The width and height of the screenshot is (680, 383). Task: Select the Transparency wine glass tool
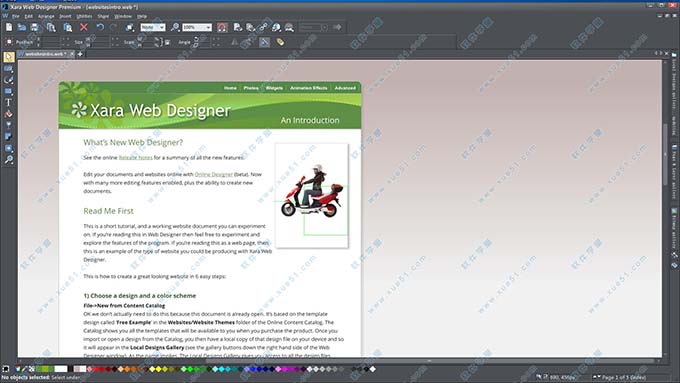(9, 125)
